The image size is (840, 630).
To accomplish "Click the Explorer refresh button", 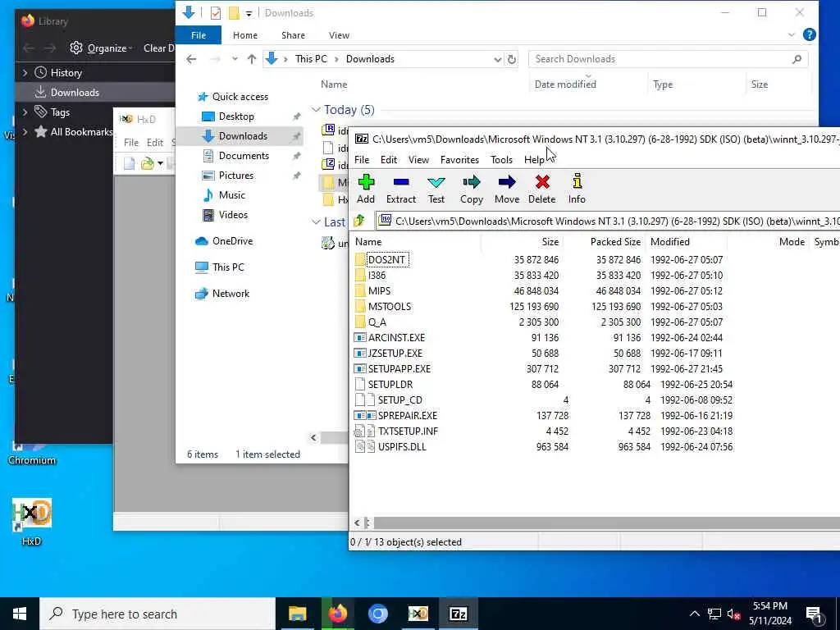I will click(x=512, y=59).
